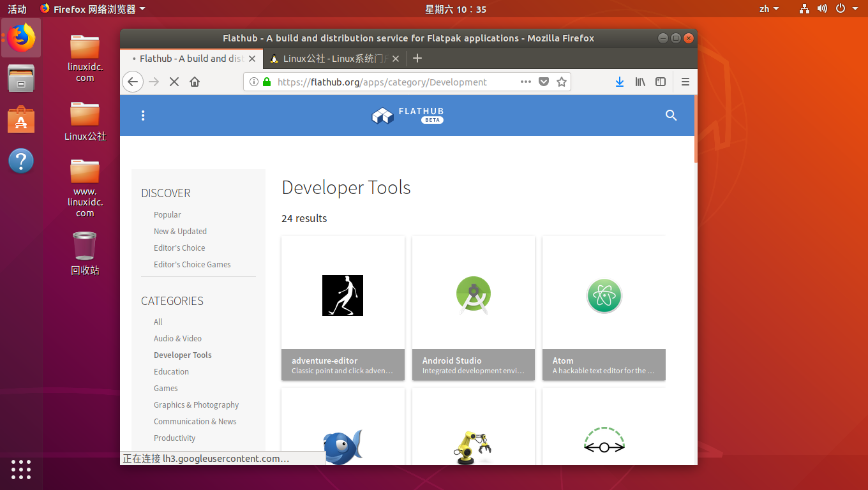Viewport: 868px width, 490px height.
Task: Open www.linuxidc.com desktop folder
Action: pos(85,188)
